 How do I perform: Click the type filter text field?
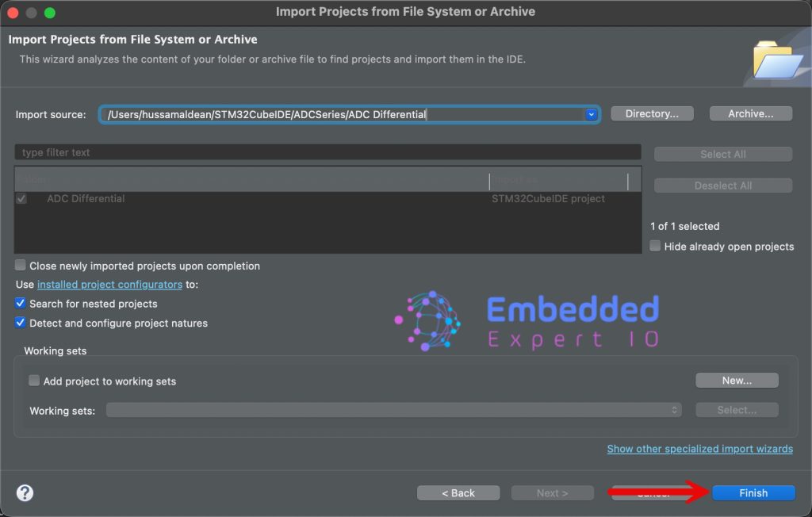point(327,152)
